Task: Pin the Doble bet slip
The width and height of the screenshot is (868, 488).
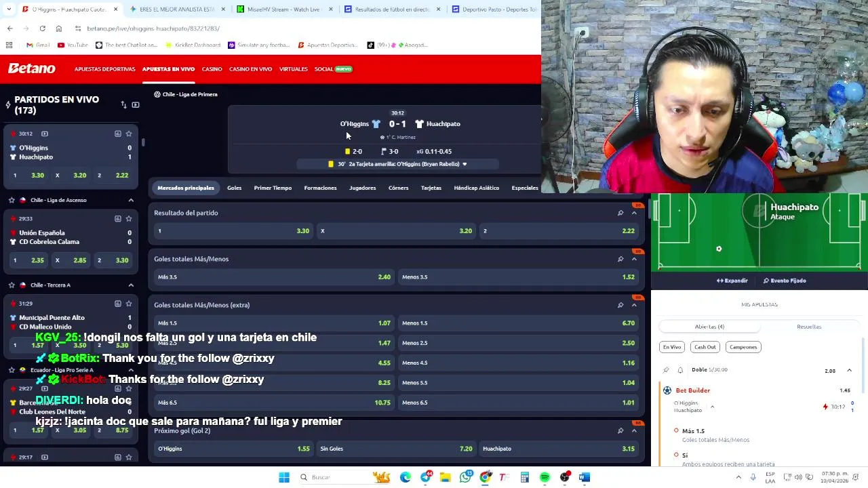Action: (x=666, y=370)
